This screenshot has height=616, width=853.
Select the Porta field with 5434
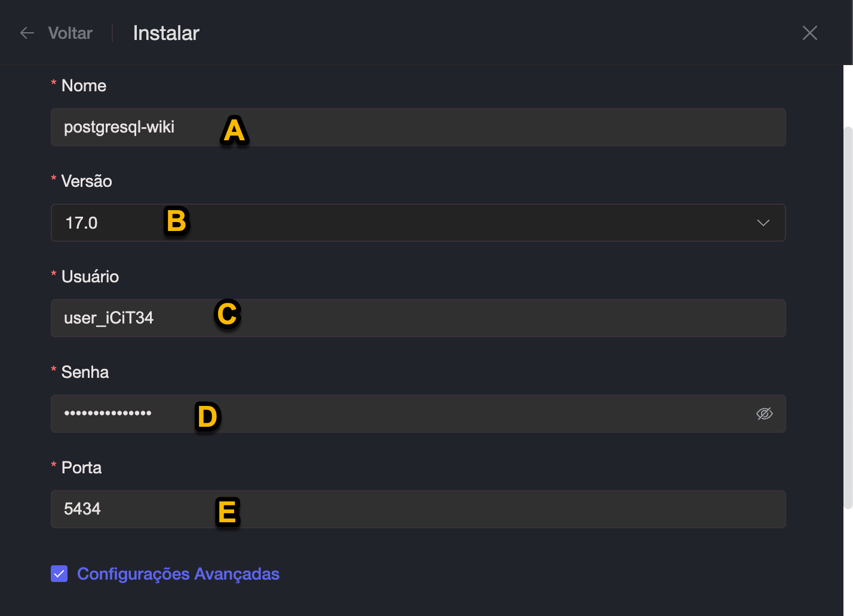(418, 509)
